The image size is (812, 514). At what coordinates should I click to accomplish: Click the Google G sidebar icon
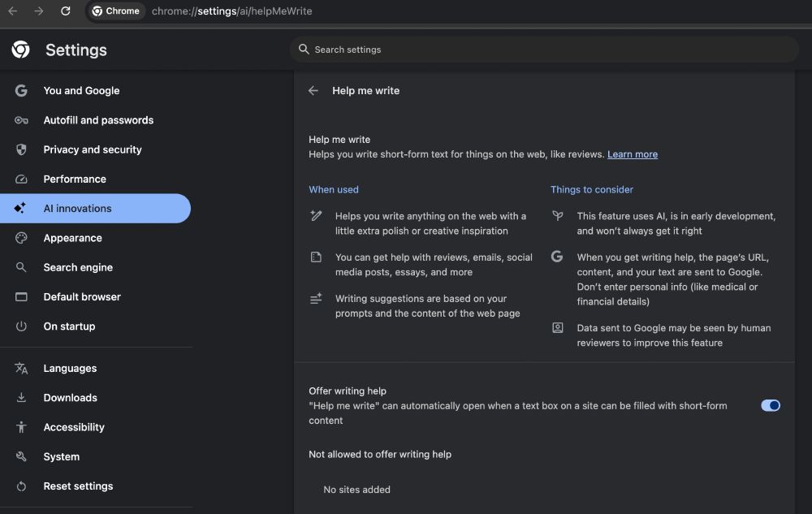[x=21, y=91]
